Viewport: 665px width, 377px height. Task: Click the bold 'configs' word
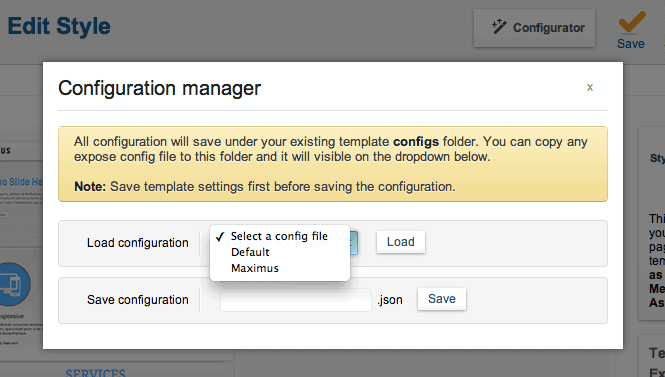(x=416, y=142)
